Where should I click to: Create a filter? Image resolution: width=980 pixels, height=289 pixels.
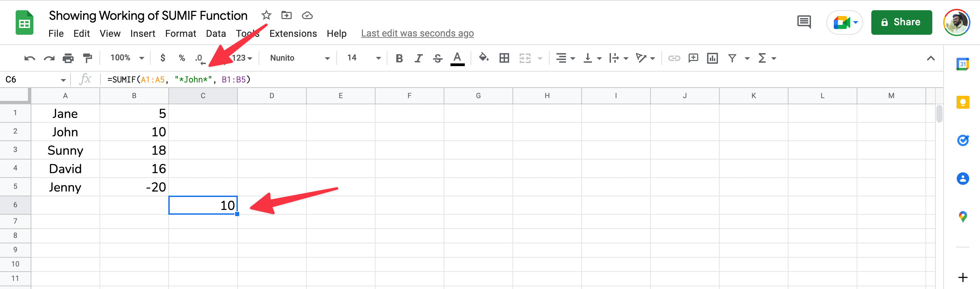[x=732, y=58]
